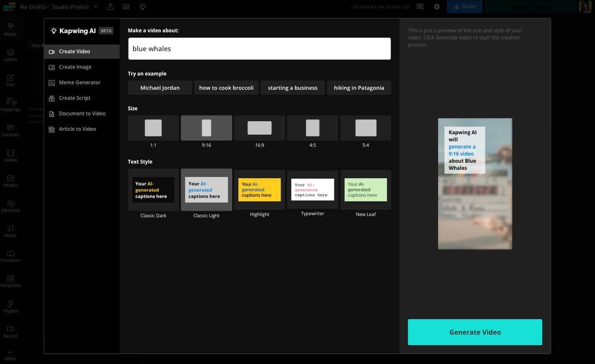Try the 'starting a business' example

click(x=292, y=88)
